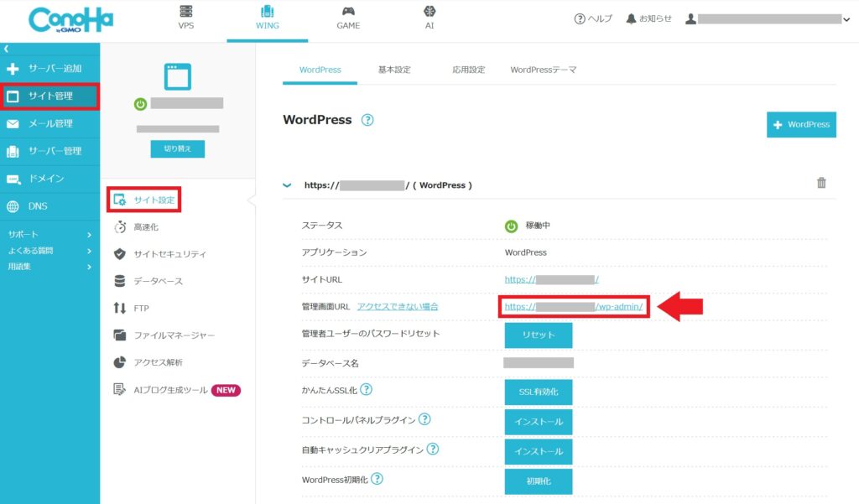Click help icon beside WordPress初期化
Image resolution: width=859 pixels, height=504 pixels.
click(x=377, y=479)
